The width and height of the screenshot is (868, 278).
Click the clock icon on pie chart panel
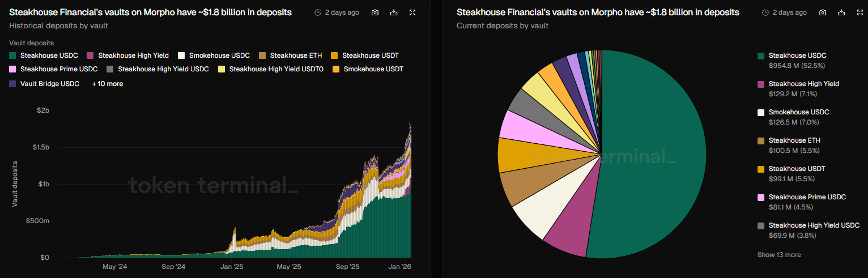tap(765, 12)
